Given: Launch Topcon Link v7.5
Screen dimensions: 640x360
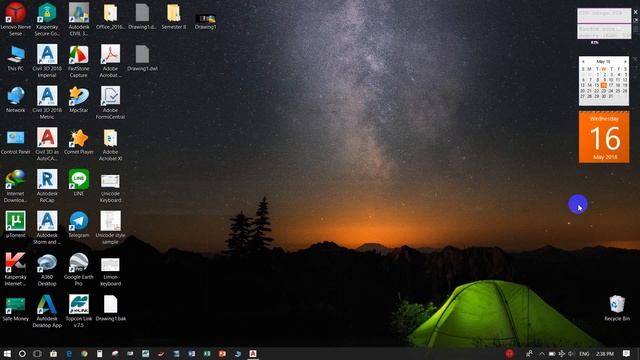Looking at the screenshot, I should [78, 311].
